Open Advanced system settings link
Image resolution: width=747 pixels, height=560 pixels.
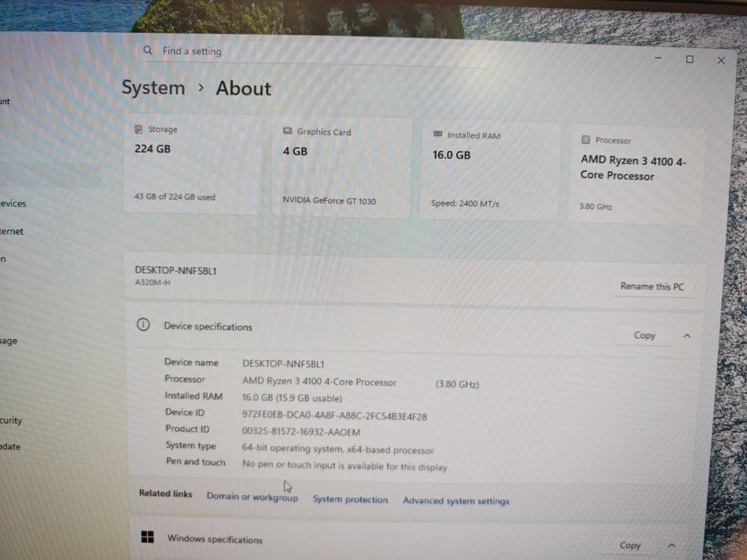(x=456, y=501)
